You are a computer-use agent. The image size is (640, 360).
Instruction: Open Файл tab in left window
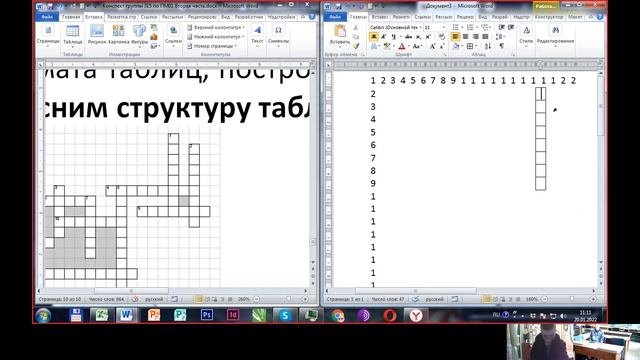(47, 17)
